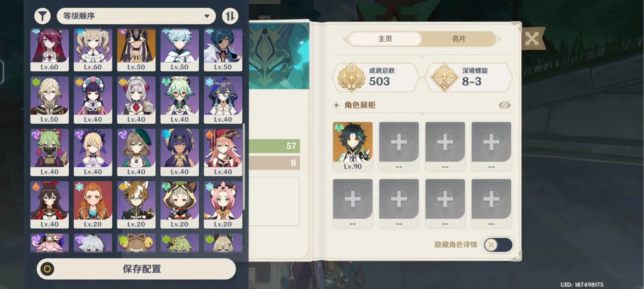Image resolution: width=644 pixels, height=289 pixels.
Task: Click the character list scrollbar
Action: click(244, 166)
